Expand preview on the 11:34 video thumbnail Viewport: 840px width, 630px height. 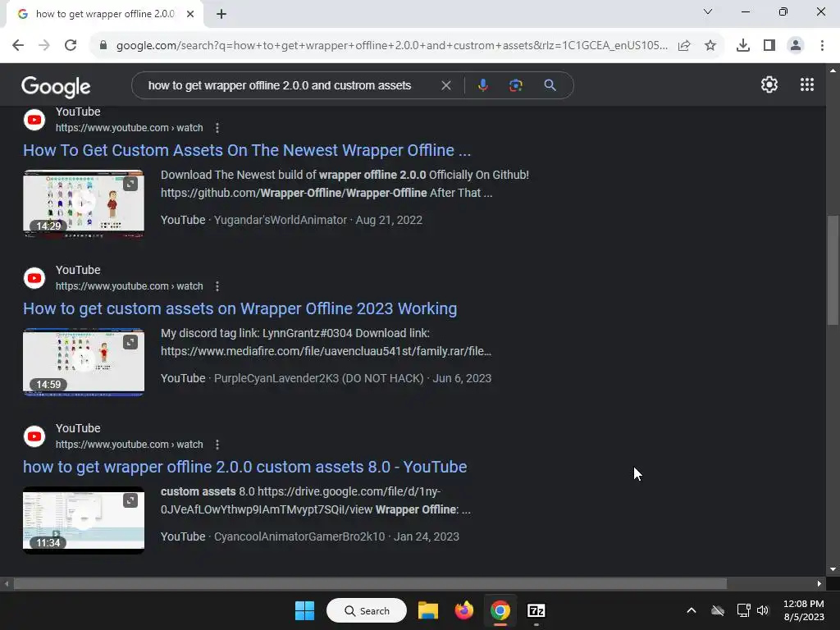point(130,500)
